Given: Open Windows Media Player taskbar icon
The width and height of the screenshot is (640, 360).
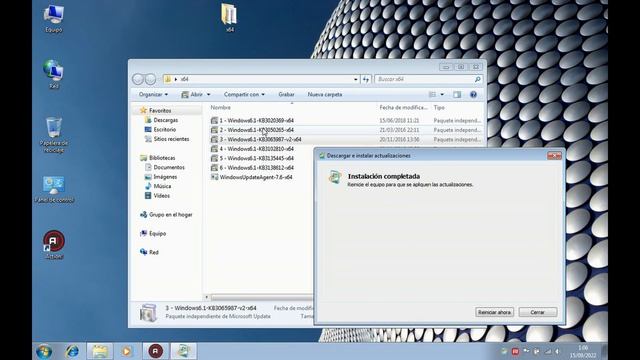Looking at the screenshot, I should click(x=127, y=351).
